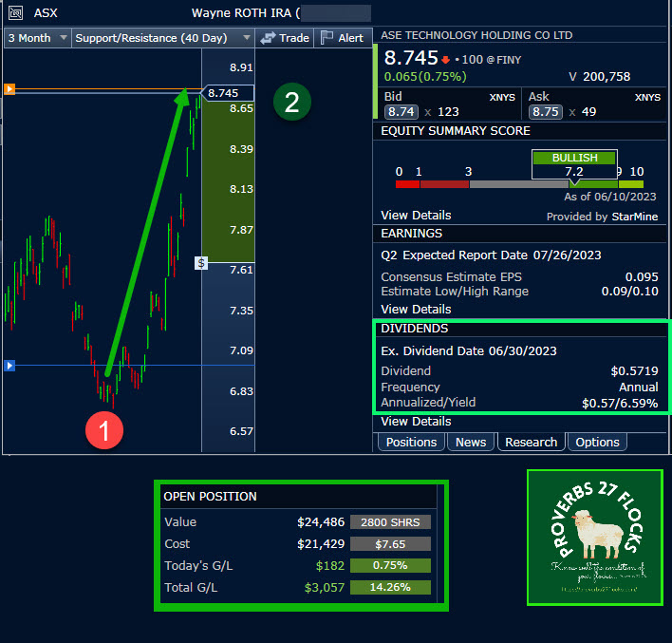
Task: Click the Proverbs 27 Flocks sheep logo
Action: point(594,538)
